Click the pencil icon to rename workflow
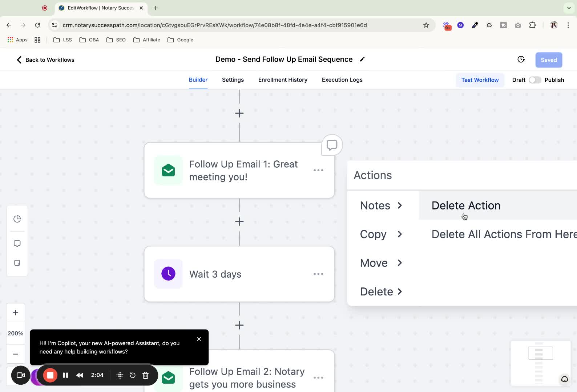 click(362, 60)
